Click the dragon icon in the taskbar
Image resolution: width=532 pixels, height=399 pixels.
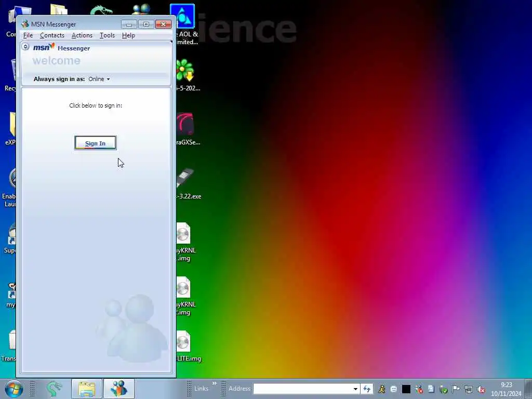point(54,389)
